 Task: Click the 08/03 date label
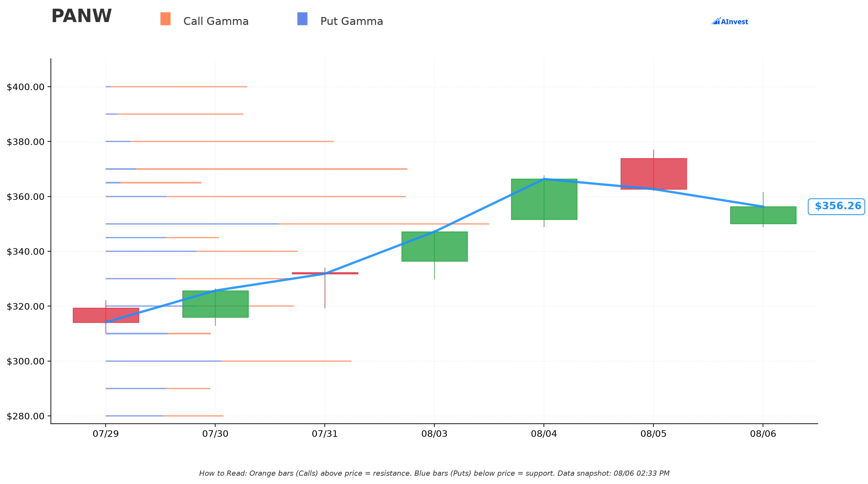pyautogui.click(x=434, y=434)
